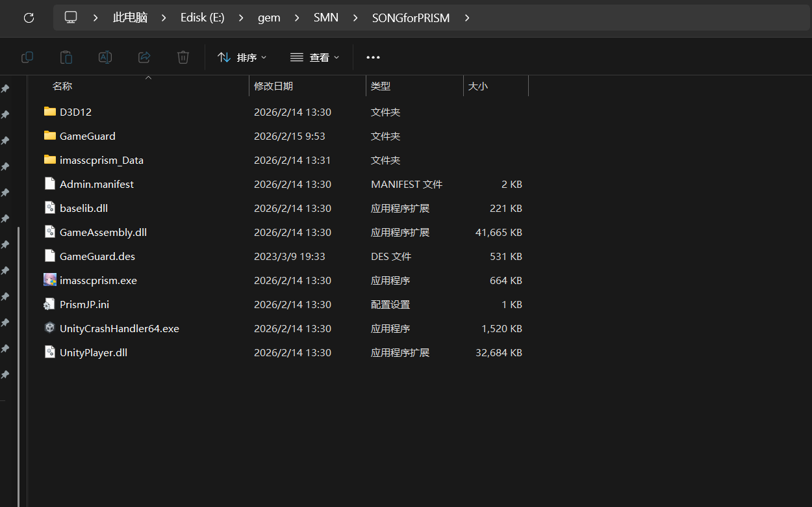Click the computer monitor icon in breadcrumb
This screenshot has height=507, width=812.
tap(71, 18)
